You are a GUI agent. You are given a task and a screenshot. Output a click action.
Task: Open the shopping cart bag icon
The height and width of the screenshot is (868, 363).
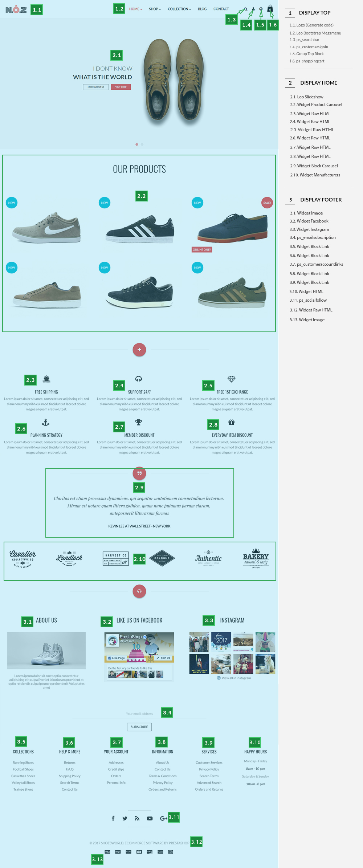(270, 8)
